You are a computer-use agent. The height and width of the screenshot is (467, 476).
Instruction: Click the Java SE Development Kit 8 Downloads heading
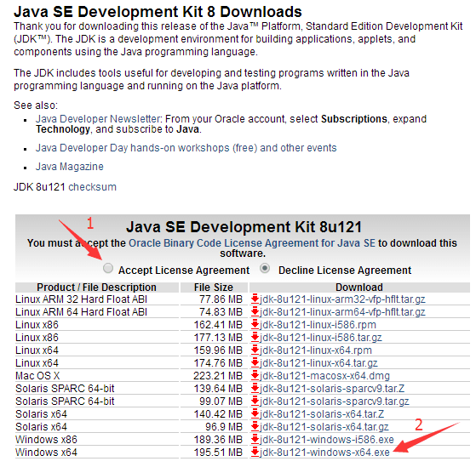[x=158, y=12]
